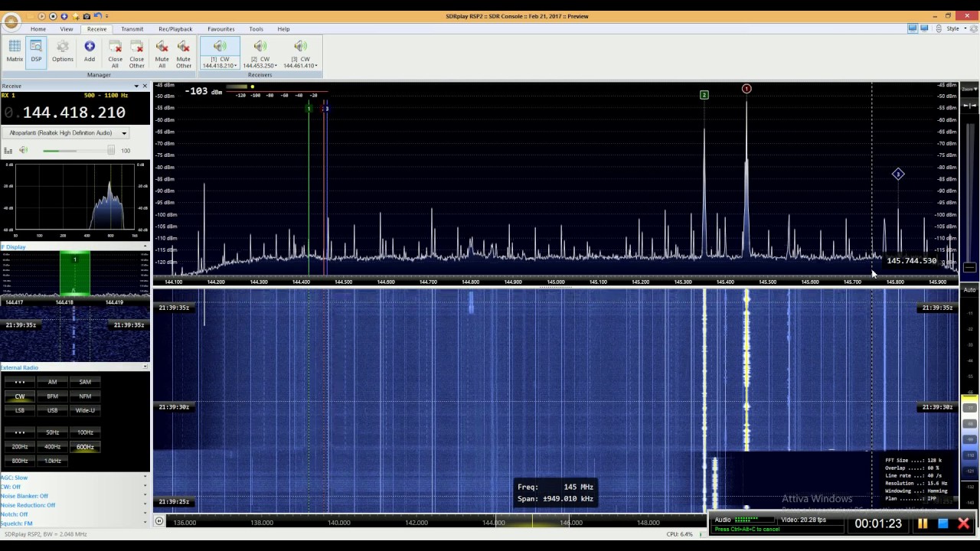Select receiver 3 speaker icon

pyautogui.click(x=300, y=47)
